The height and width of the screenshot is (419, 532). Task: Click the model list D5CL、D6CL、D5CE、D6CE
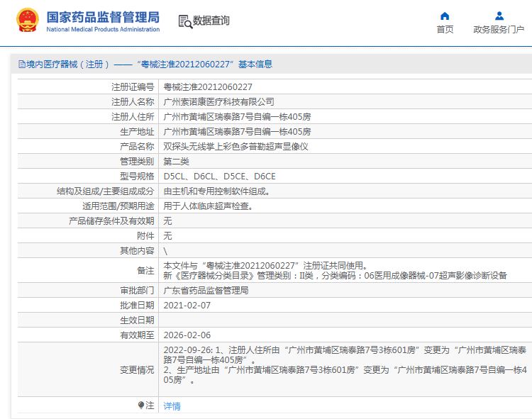[x=219, y=177]
